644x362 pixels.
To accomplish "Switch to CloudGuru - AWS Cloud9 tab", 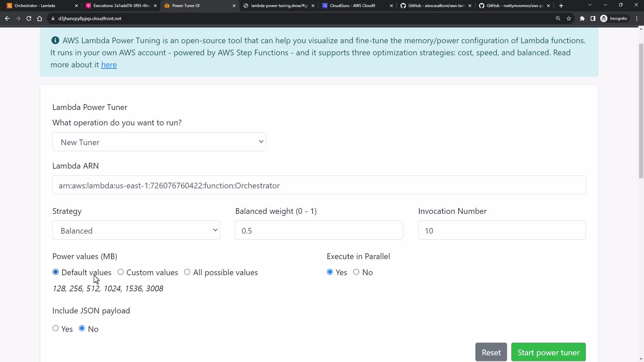I will 352,6.
